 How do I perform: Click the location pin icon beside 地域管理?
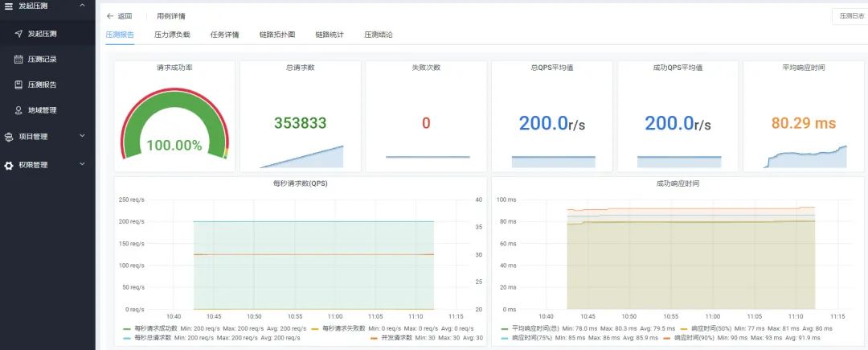coord(18,110)
